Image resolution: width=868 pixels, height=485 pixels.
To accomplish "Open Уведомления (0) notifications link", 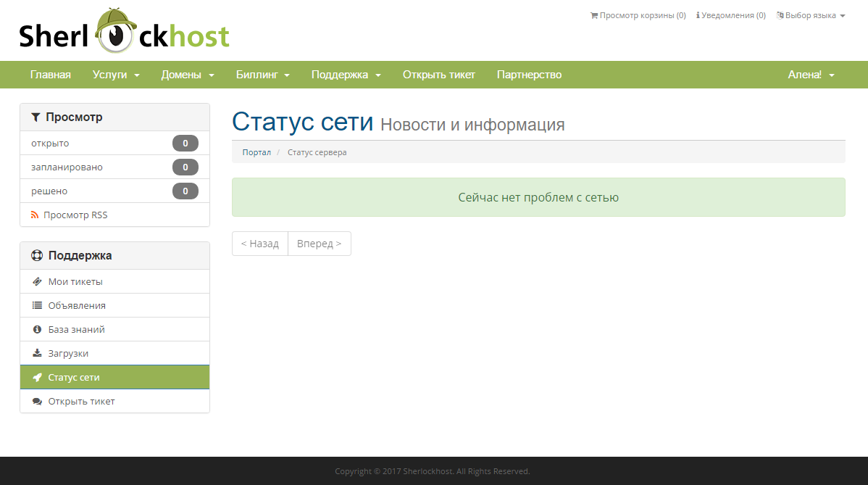I will pyautogui.click(x=731, y=15).
